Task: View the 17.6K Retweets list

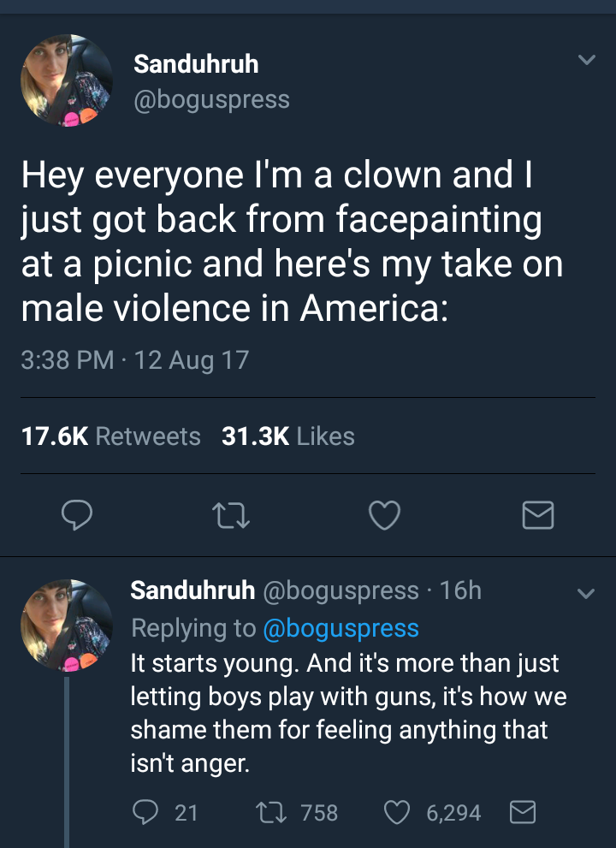Action: click(x=110, y=436)
